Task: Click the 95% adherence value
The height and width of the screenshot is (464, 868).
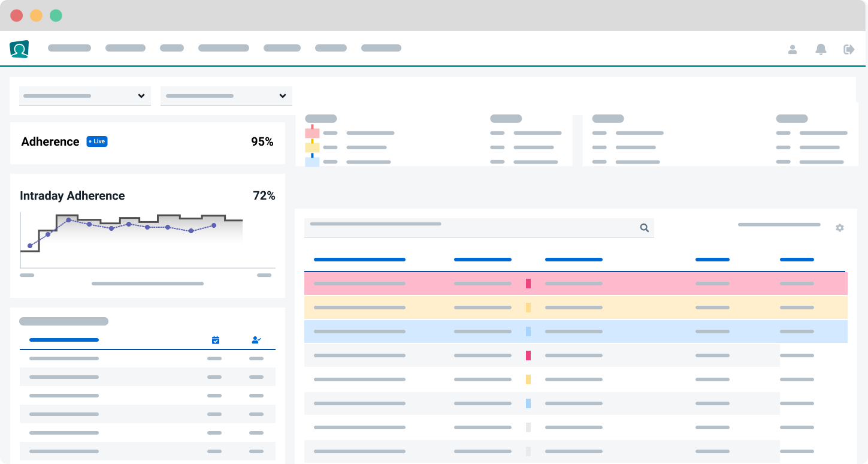Action: 262,141
